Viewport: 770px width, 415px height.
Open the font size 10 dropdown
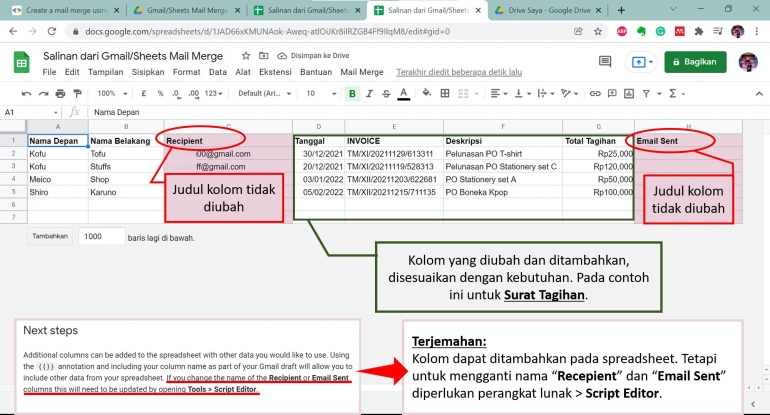322,93
